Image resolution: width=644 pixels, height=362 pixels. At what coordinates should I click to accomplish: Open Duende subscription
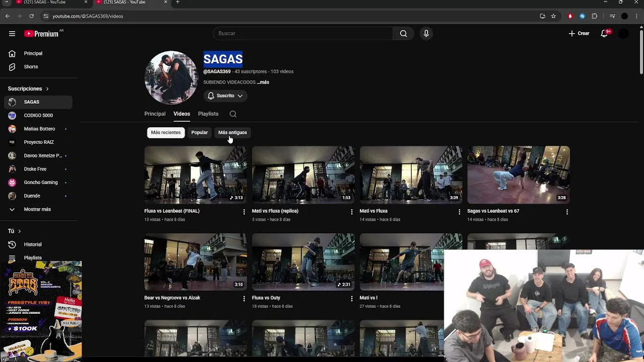tap(38, 196)
